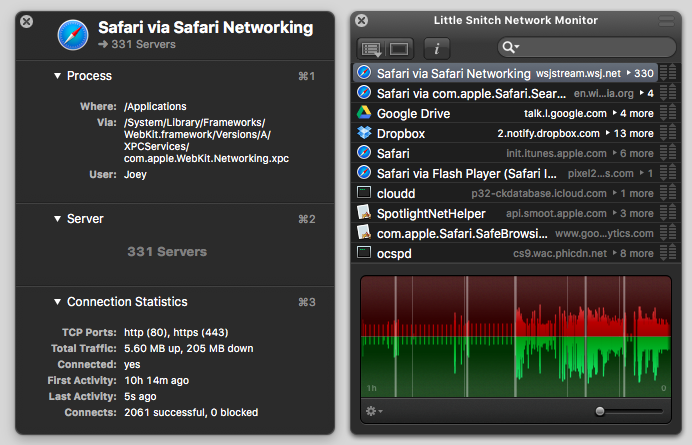Click the Total Traffic value 5.60 MB up
692x445 pixels.
(152, 348)
